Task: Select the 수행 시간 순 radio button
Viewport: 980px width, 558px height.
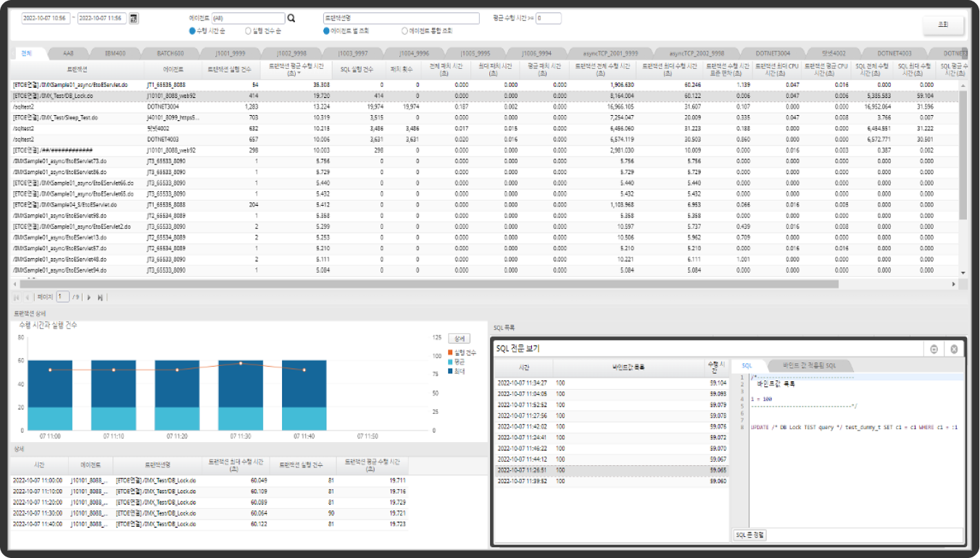Action: pos(192,31)
